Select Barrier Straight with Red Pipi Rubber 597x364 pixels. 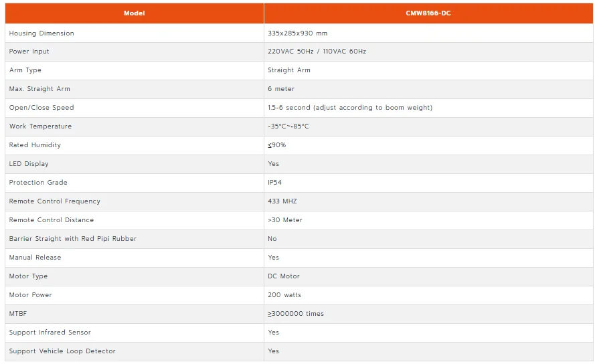(x=73, y=239)
